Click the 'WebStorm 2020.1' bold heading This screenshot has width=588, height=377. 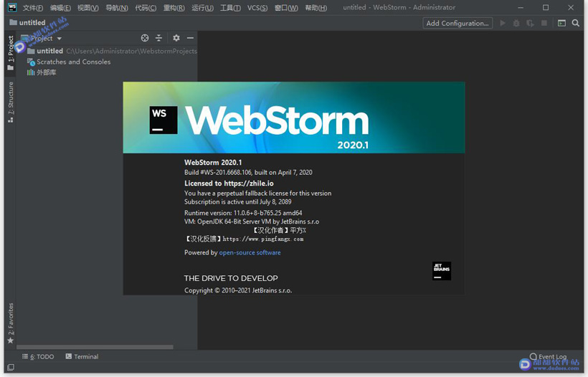[x=213, y=162]
